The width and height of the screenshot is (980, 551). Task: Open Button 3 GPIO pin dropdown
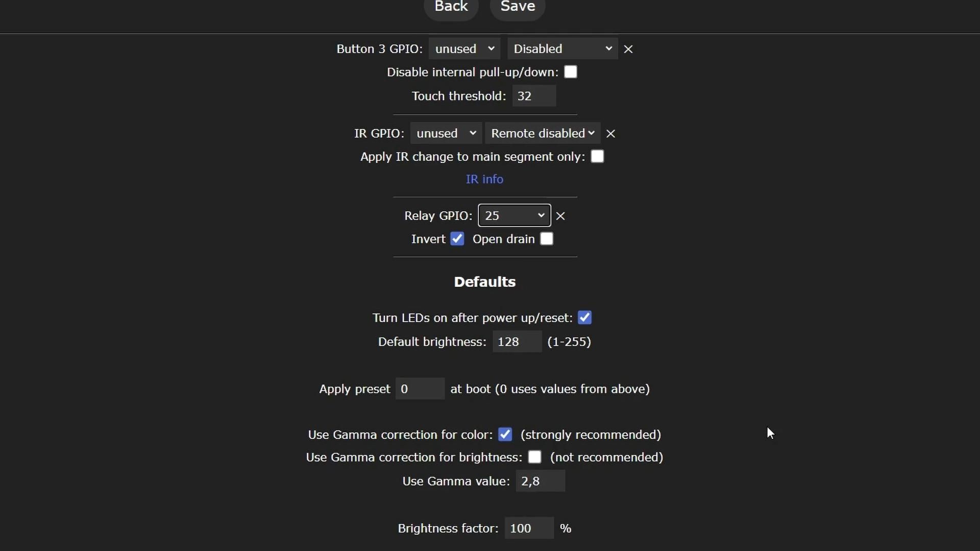pos(464,49)
